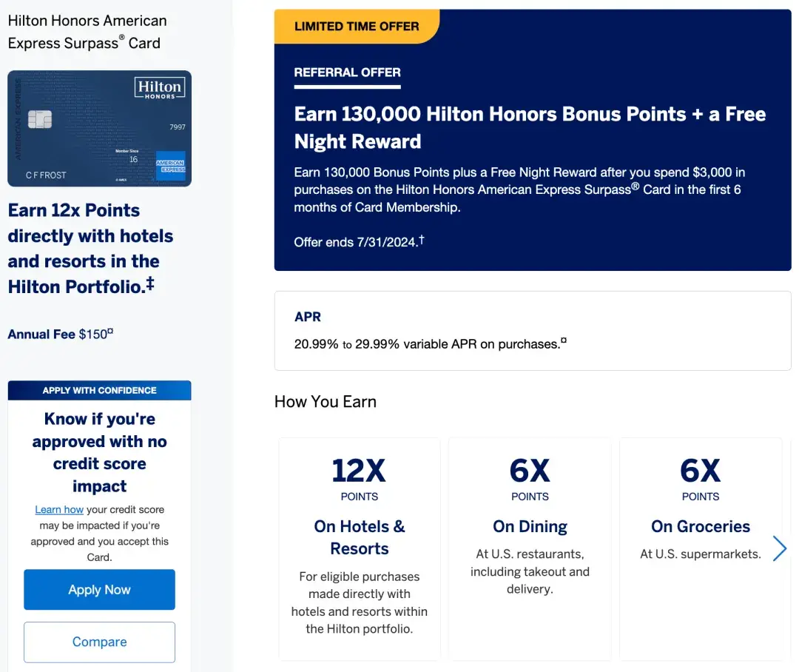Open the footnote symbol beside Annual Fee $150
This screenshot has width=799, height=672.
pyautogui.click(x=110, y=332)
